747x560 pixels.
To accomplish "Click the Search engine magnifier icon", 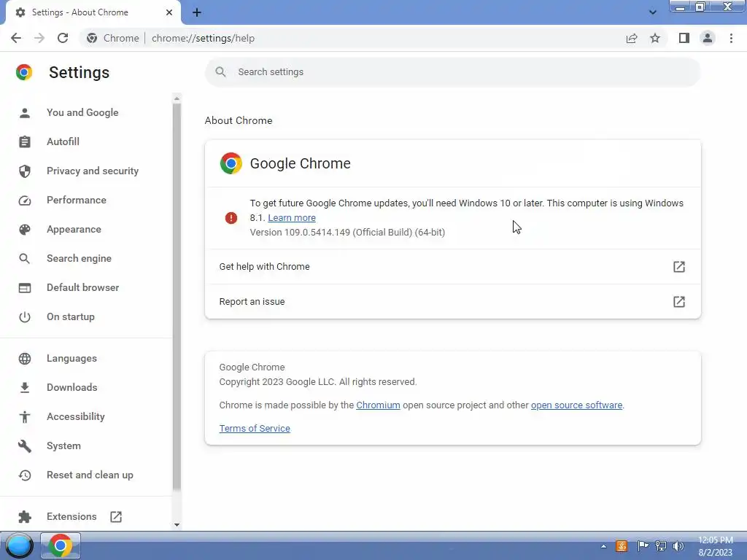I will coord(24,259).
